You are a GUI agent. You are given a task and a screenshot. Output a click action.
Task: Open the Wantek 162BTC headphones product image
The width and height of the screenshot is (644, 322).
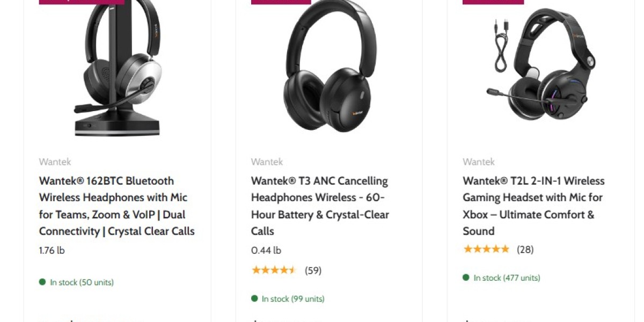[x=118, y=67]
